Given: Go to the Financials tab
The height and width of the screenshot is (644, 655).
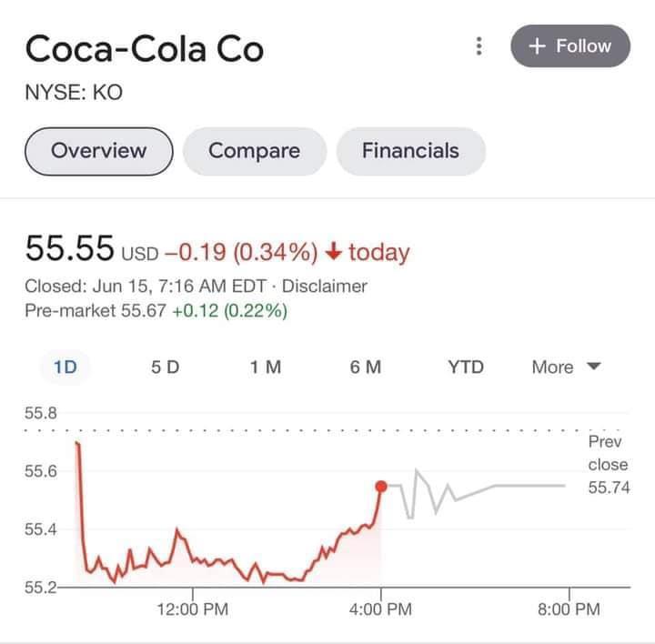Looking at the screenshot, I should coord(410,151).
